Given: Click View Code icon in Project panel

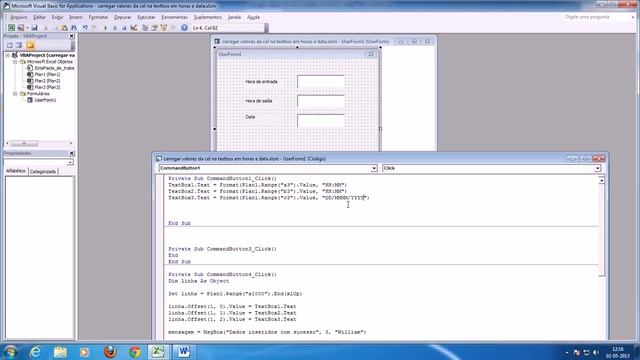Looking at the screenshot, I should tap(10, 45).
